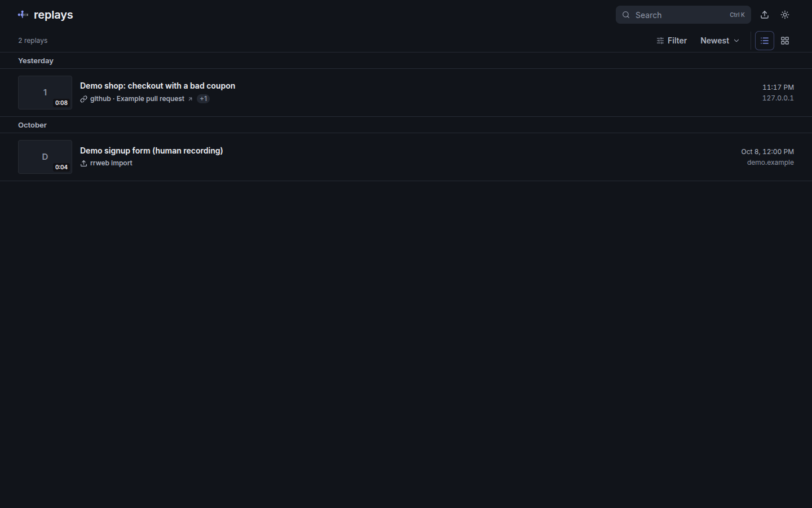Click the '127.0.0.1' host text
The height and width of the screenshot is (508, 812).
778,98
